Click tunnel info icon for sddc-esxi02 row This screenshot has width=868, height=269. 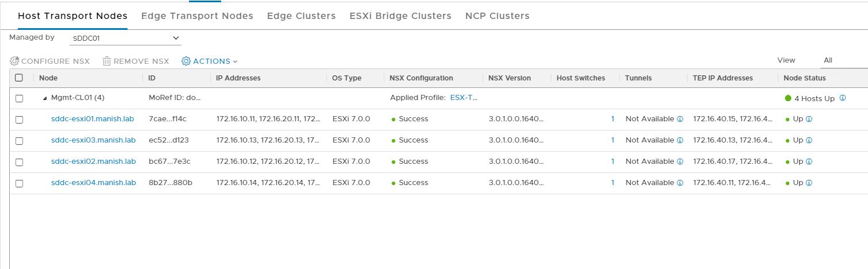coord(680,162)
